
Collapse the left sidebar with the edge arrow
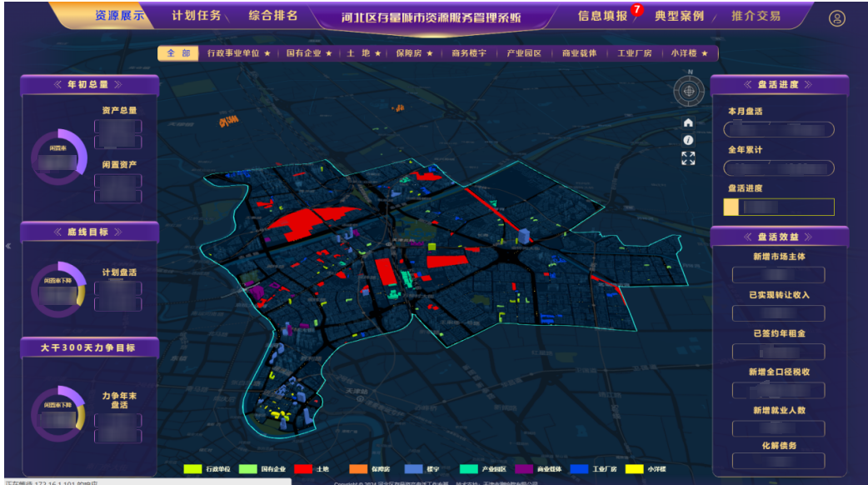(x=7, y=246)
